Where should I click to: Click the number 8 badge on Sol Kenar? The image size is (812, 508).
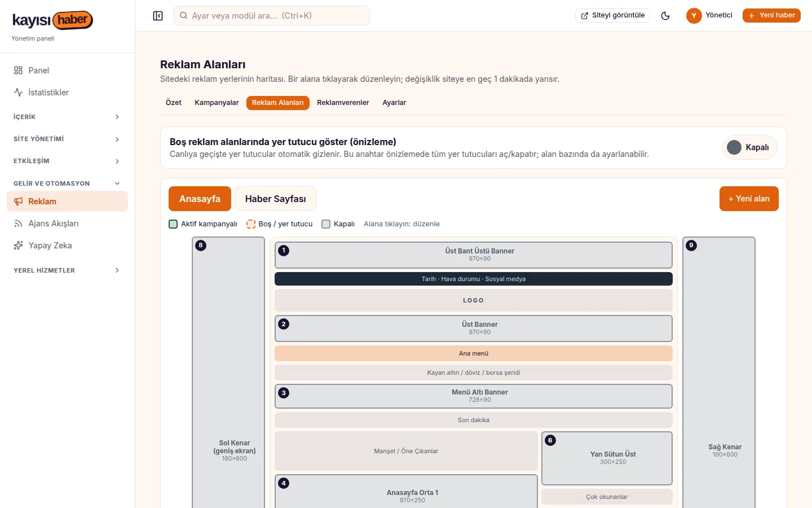[x=201, y=246]
